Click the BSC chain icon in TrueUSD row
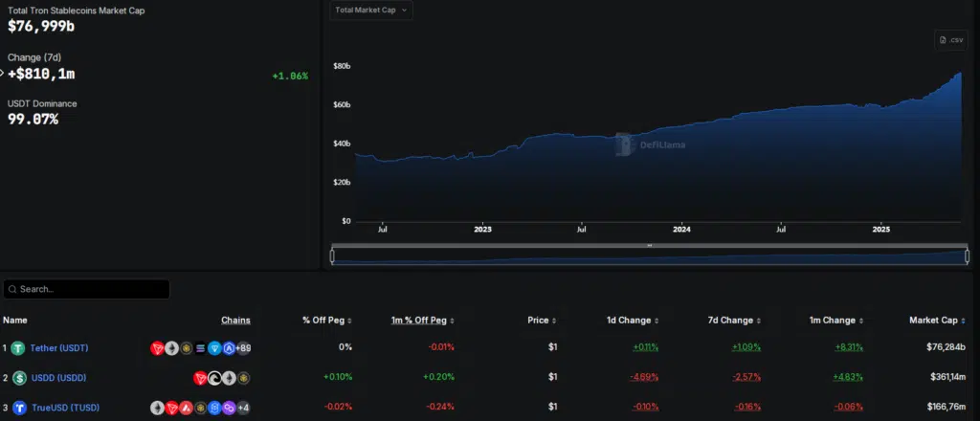Image resolution: width=980 pixels, height=421 pixels. [201, 408]
